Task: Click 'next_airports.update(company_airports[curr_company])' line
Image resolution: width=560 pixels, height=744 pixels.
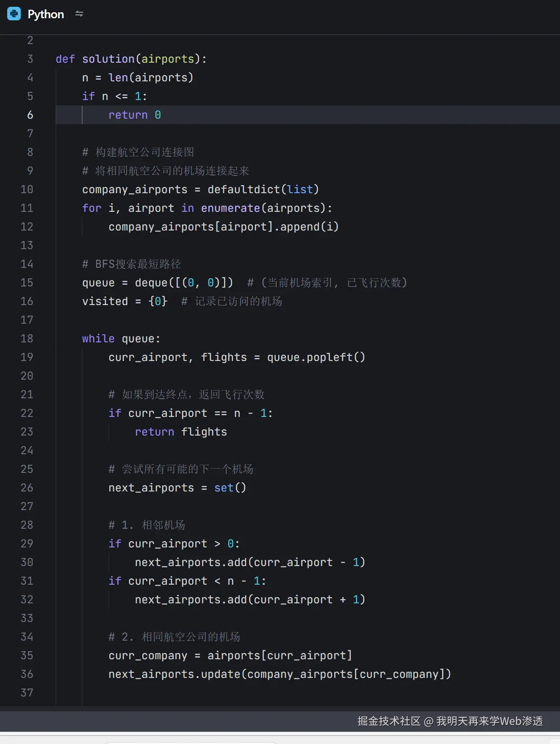Action: tap(280, 674)
